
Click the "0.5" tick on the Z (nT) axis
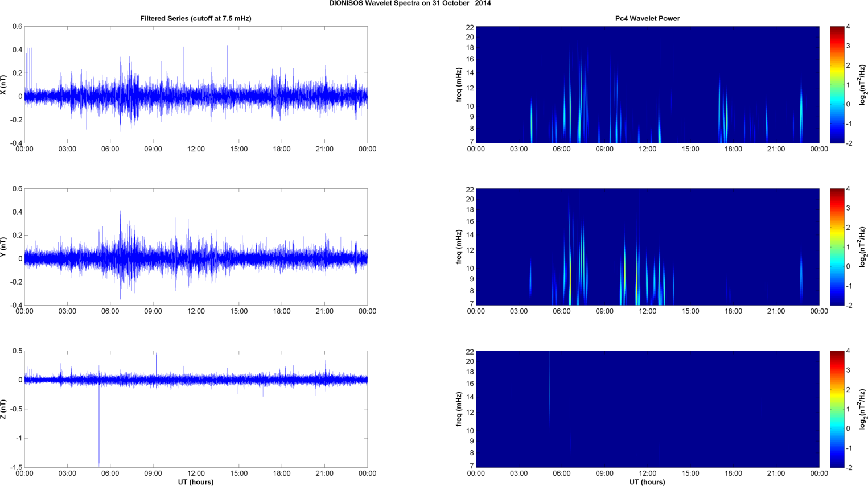(x=17, y=351)
